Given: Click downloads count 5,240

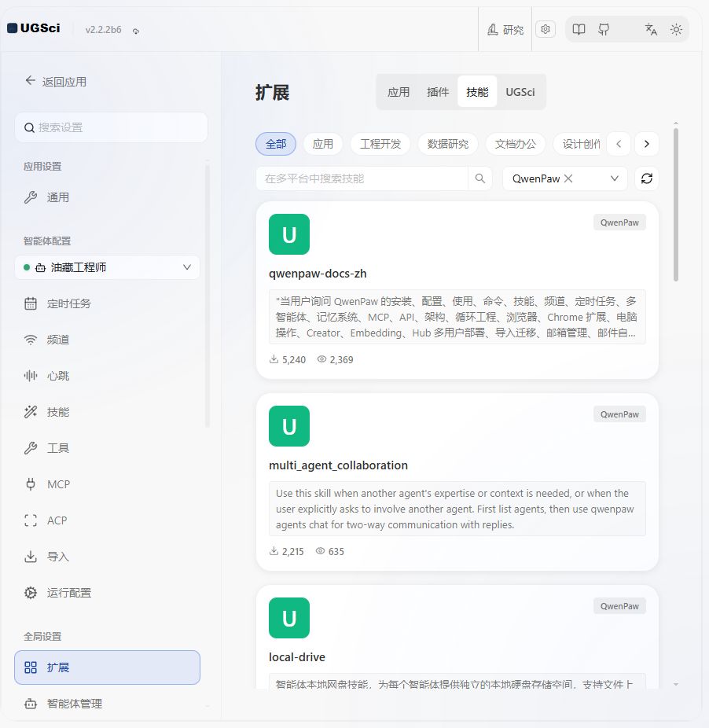Looking at the screenshot, I should click(x=288, y=359).
